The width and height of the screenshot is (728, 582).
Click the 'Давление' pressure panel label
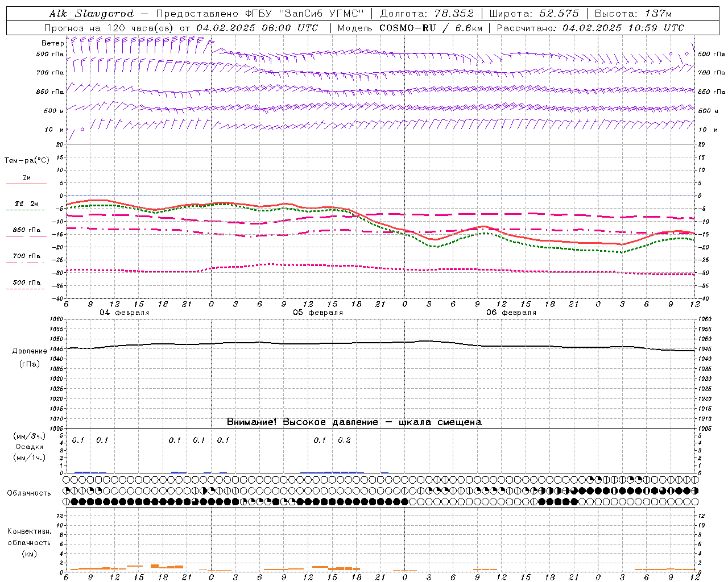[30, 351]
